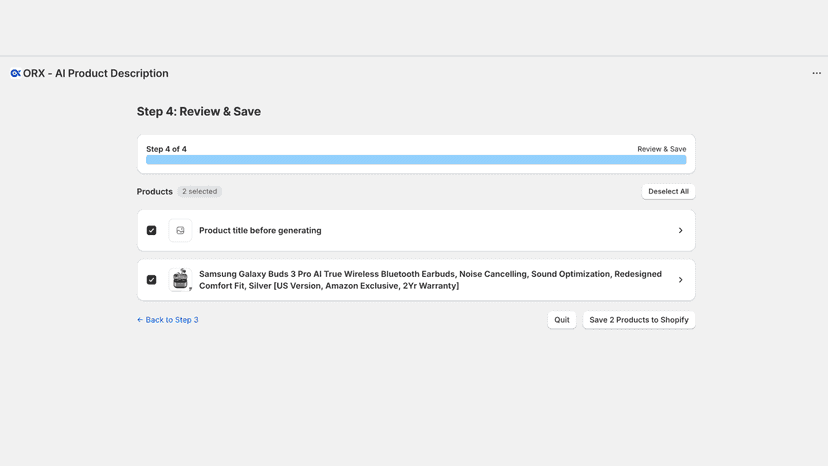This screenshot has width=828, height=466.
Task: Open the three-dot more options menu
Action: (x=816, y=73)
